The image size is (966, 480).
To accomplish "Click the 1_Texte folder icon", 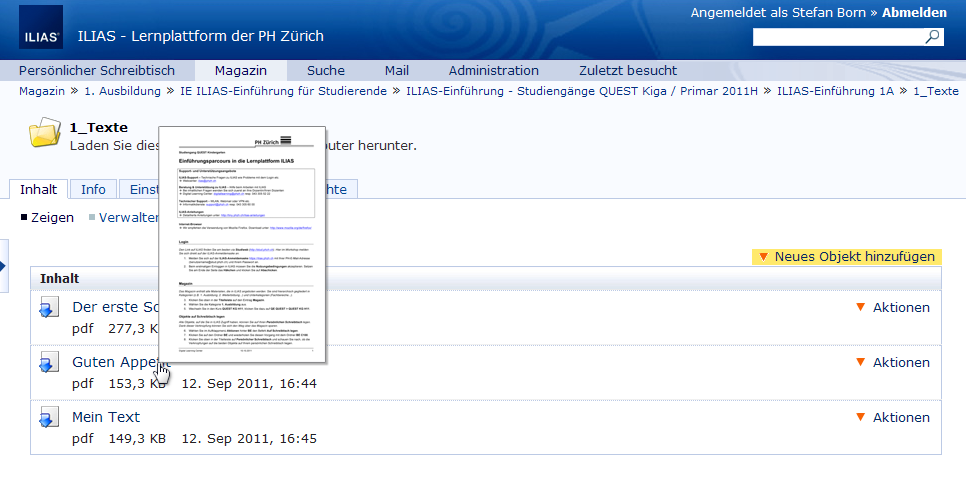I will point(44,133).
